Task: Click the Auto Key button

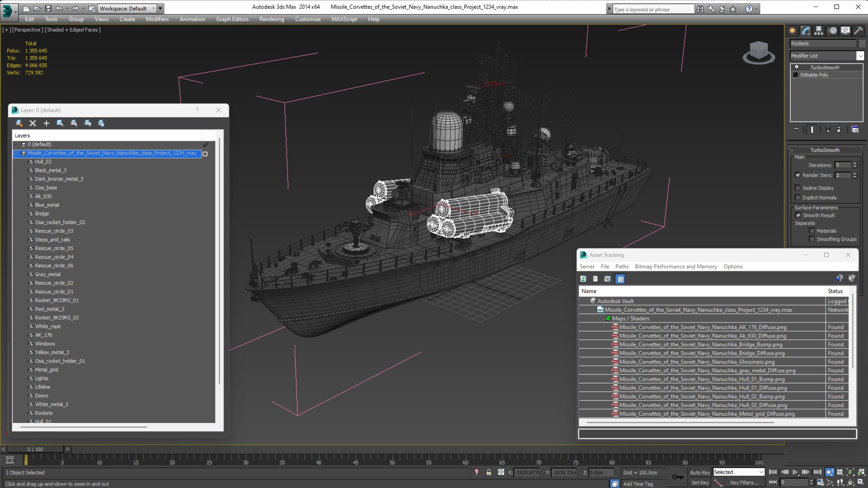Action: 699,472
